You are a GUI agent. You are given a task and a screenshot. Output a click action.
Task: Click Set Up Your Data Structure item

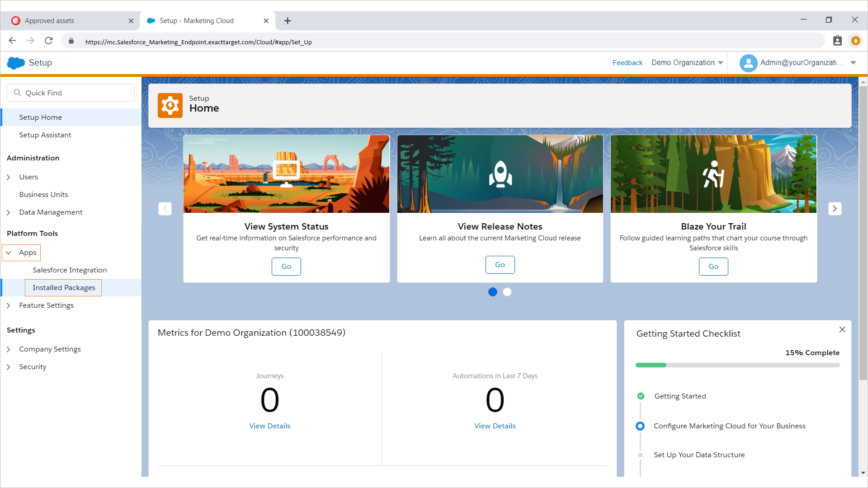click(699, 455)
